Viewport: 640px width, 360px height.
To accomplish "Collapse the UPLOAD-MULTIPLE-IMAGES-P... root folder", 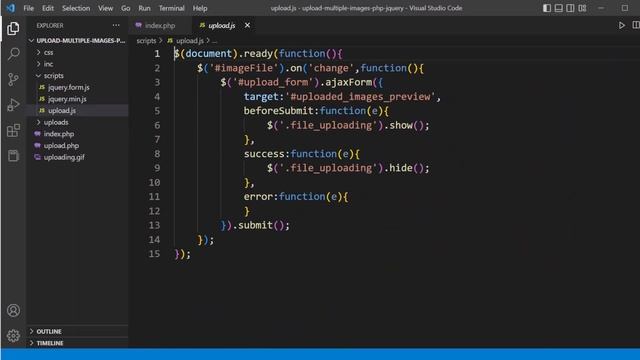I will 78,40.
